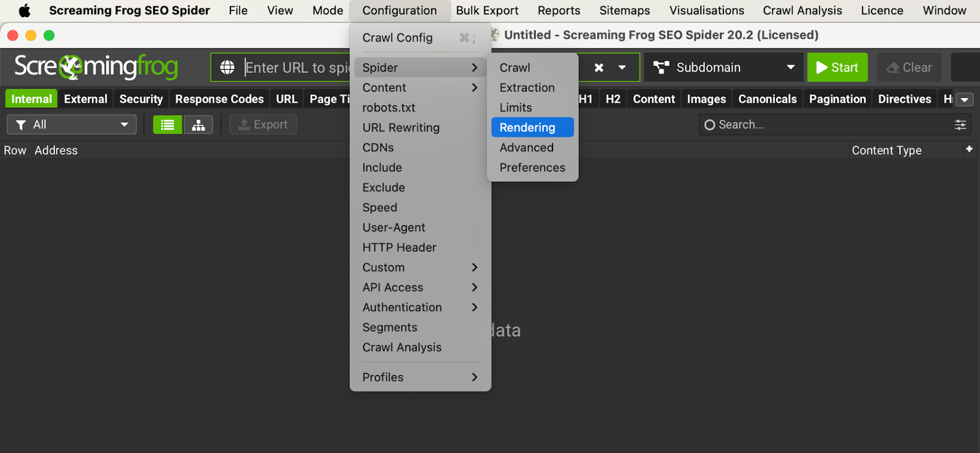The image size is (980, 453).
Task: Select Advanced in the Spider submenu
Action: tap(532, 148)
